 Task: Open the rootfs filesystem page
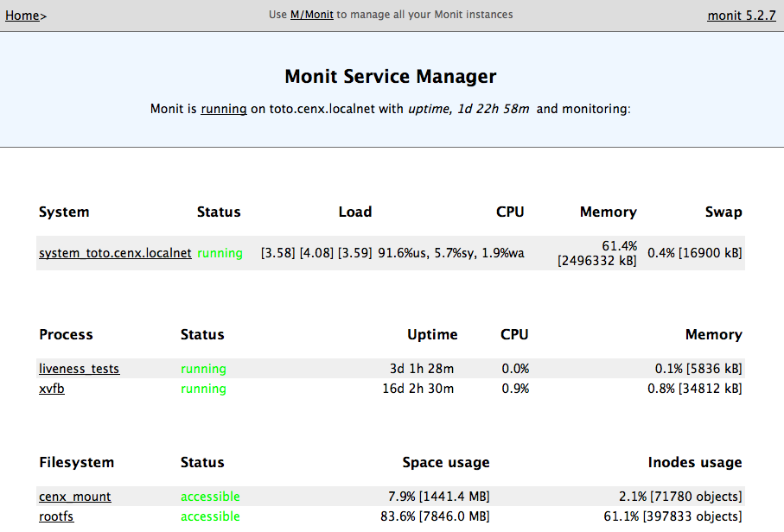[56, 516]
